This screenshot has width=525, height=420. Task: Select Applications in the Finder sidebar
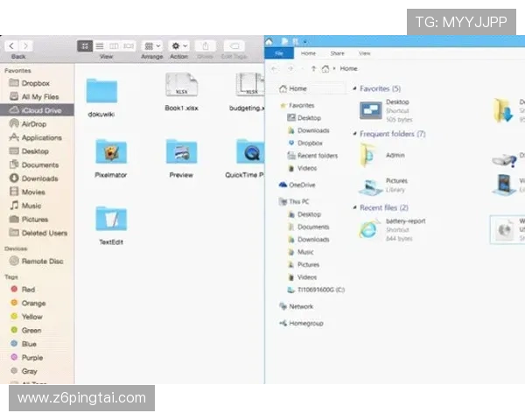click(40, 137)
